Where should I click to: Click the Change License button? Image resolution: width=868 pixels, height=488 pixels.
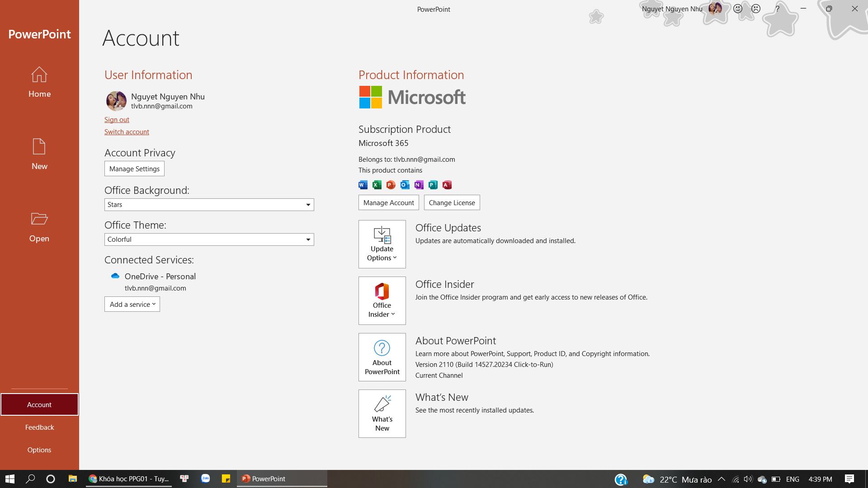pos(452,202)
